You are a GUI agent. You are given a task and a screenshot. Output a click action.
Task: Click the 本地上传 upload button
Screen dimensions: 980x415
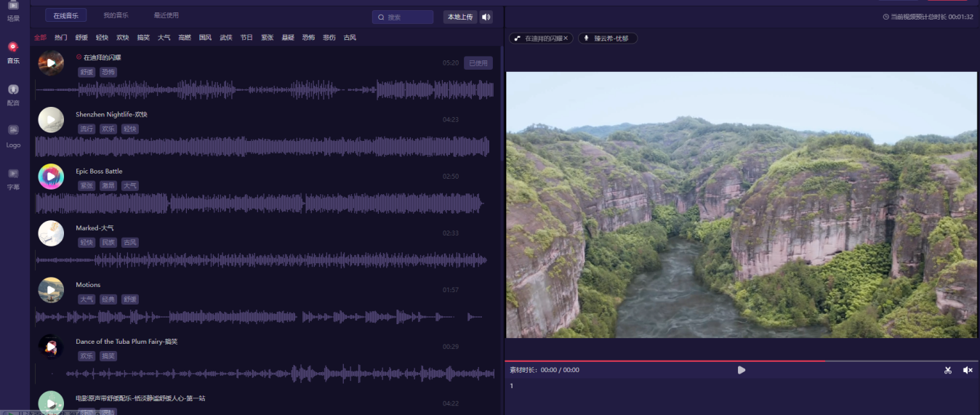click(x=460, y=17)
